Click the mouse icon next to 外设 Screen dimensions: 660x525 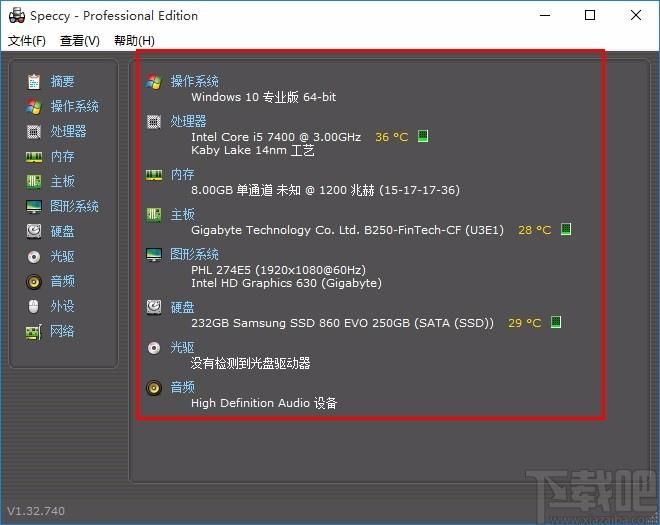pyautogui.click(x=34, y=306)
